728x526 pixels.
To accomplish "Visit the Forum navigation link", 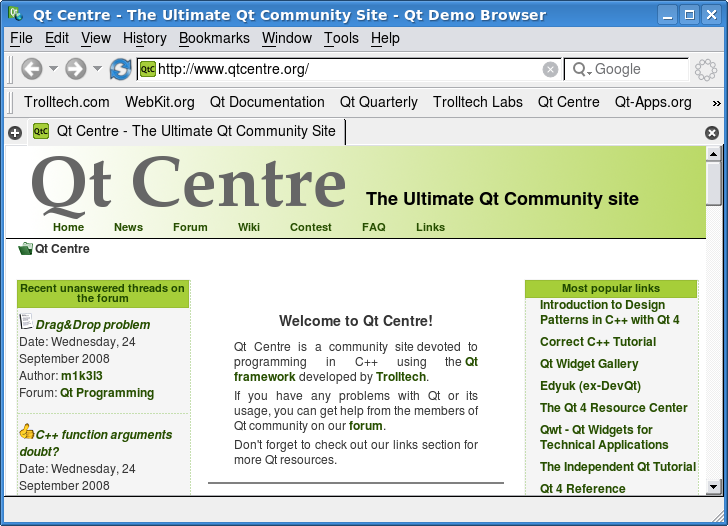I will pyautogui.click(x=190, y=227).
